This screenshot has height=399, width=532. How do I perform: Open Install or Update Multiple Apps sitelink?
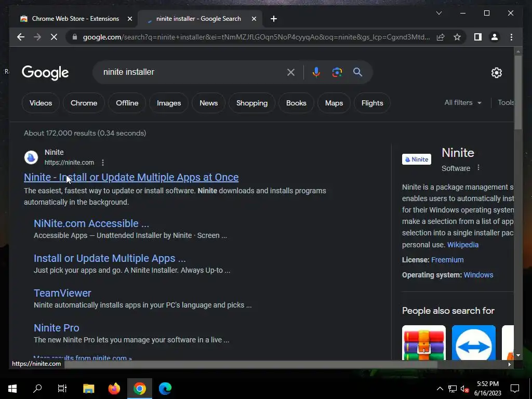pos(110,258)
